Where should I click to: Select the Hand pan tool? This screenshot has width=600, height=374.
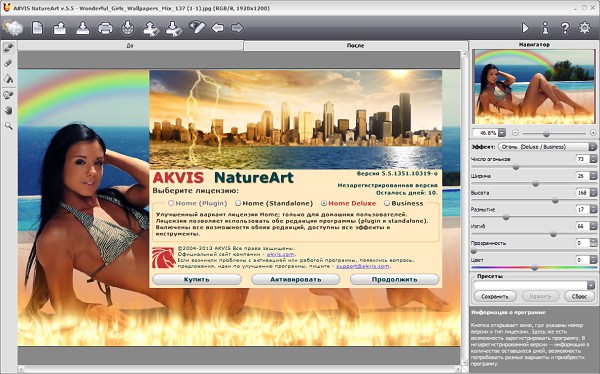[8, 110]
